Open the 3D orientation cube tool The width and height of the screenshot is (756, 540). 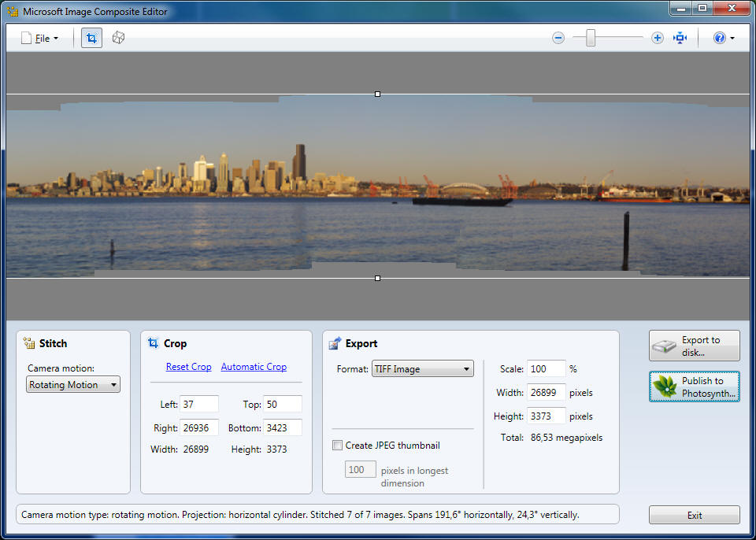pyautogui.click(x=118, y=38)
